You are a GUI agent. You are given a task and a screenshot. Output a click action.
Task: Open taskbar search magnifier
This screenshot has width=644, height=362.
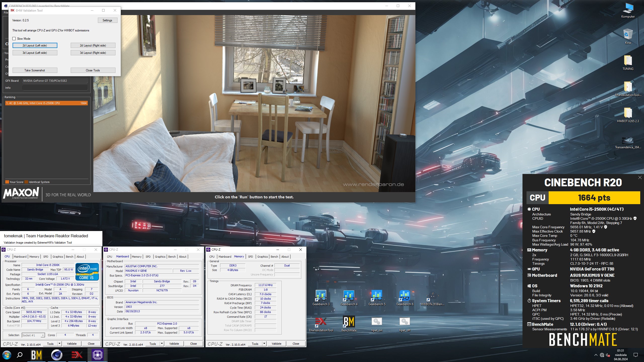(19, 355)
